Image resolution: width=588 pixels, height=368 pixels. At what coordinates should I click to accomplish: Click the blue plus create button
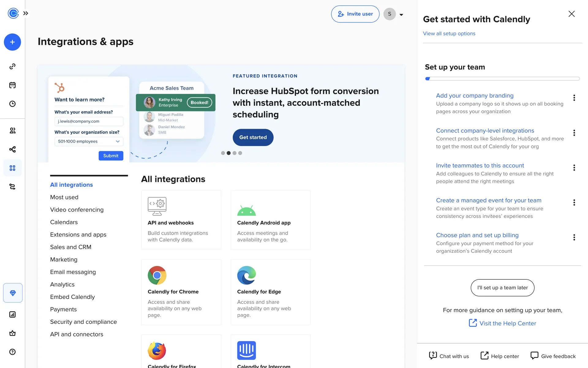coord(12,42)
